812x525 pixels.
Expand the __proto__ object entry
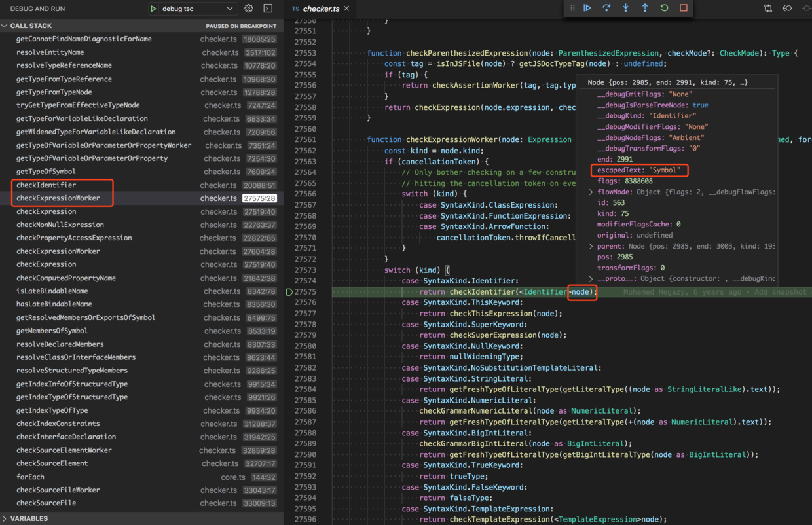591,278
